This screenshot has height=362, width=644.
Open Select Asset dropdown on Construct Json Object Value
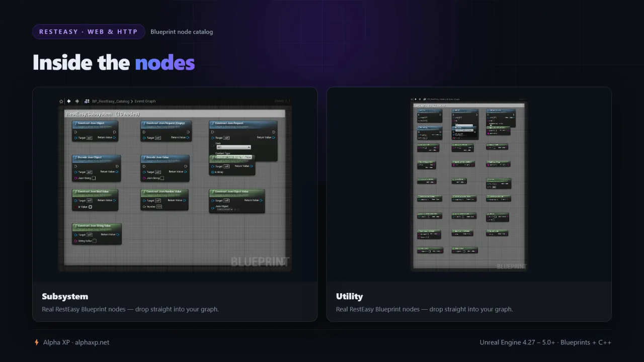[x=225, y=209]
